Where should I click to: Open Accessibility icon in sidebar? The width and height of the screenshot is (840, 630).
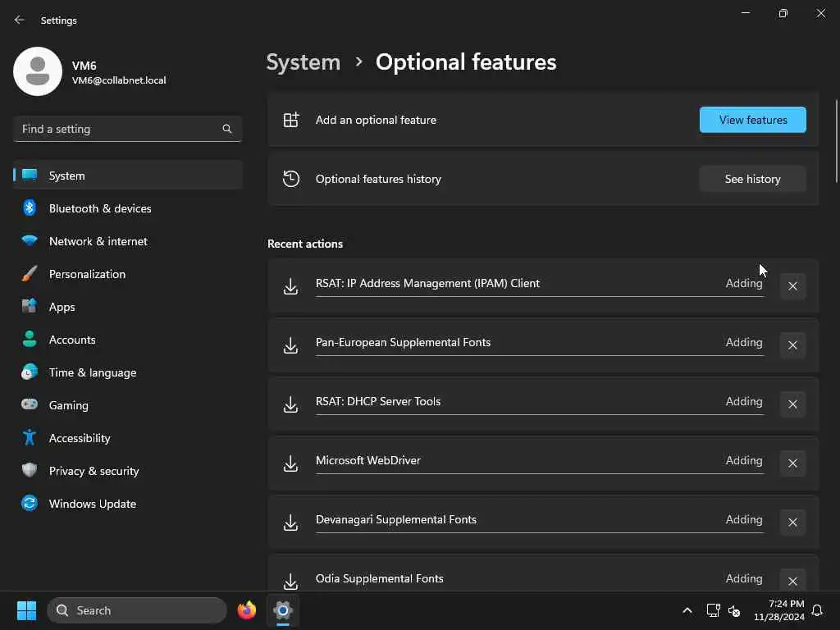(x=30, y=438)
